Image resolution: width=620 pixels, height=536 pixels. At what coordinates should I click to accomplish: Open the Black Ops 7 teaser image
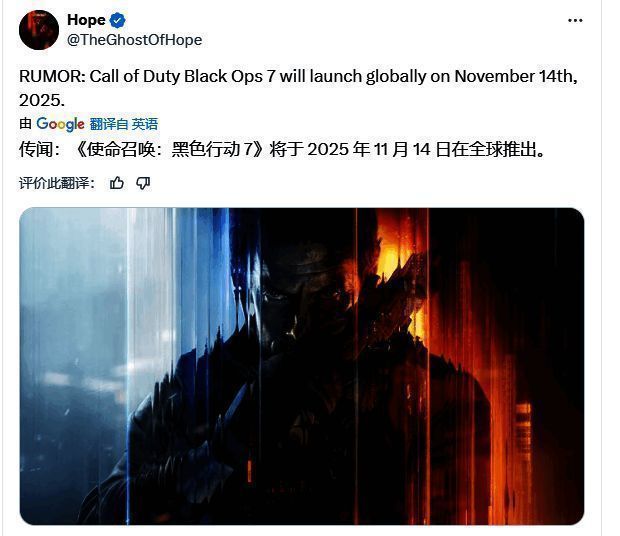(302, 366)
